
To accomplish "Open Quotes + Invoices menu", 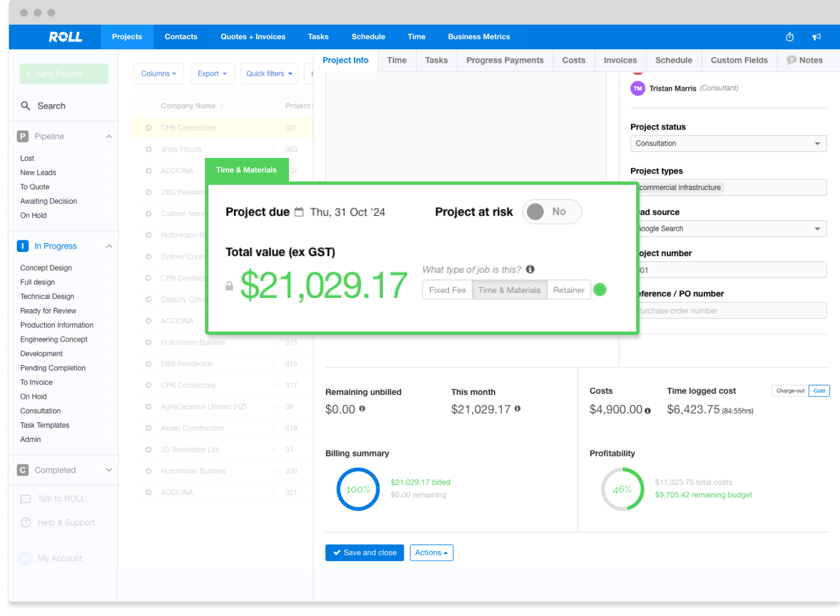I will 253,37.
